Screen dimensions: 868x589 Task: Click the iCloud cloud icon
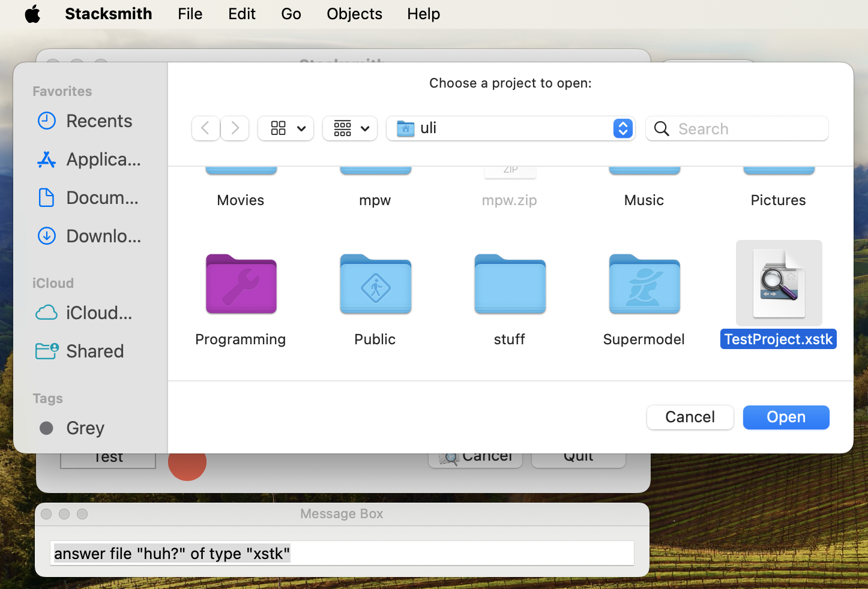coord(46,312)
